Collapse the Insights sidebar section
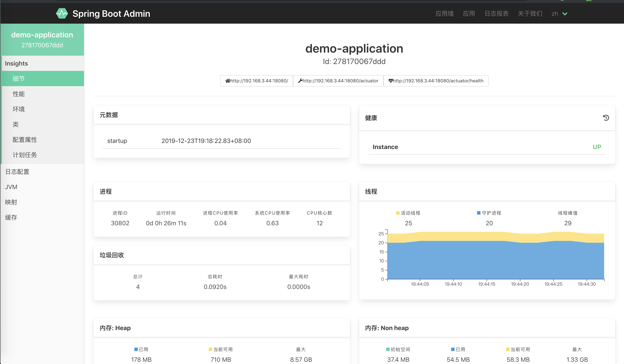The width and height of the screenshot is (624, 364). (16, 63)
